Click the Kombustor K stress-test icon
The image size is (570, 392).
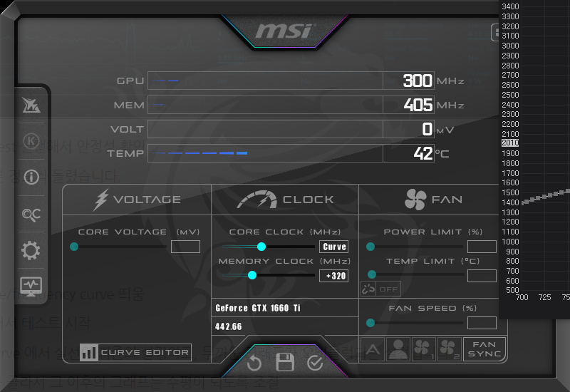click(x=31, y=140)
